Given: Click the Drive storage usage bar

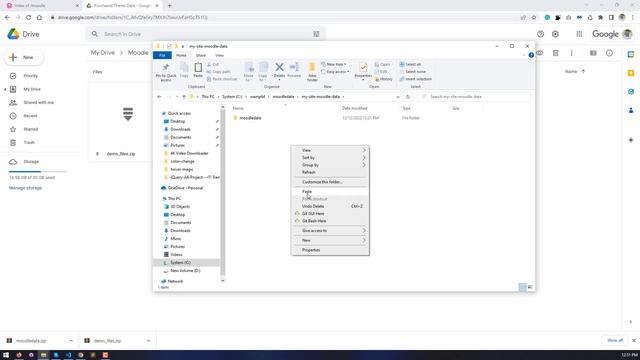Looking at the screenshot, I should (38, 171).
